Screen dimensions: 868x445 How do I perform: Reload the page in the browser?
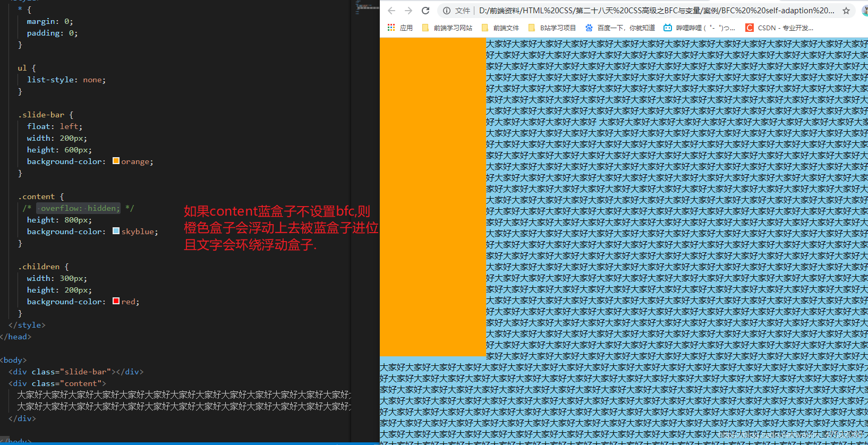tap(426, 11)
